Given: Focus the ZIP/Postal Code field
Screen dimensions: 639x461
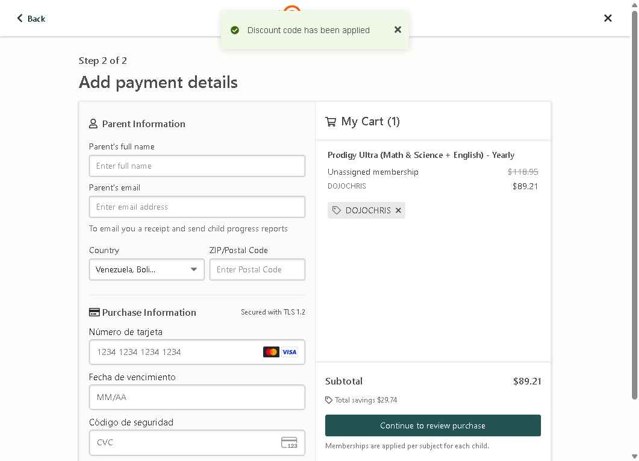Looking at the screenshot, I should [x=257, y=270].
